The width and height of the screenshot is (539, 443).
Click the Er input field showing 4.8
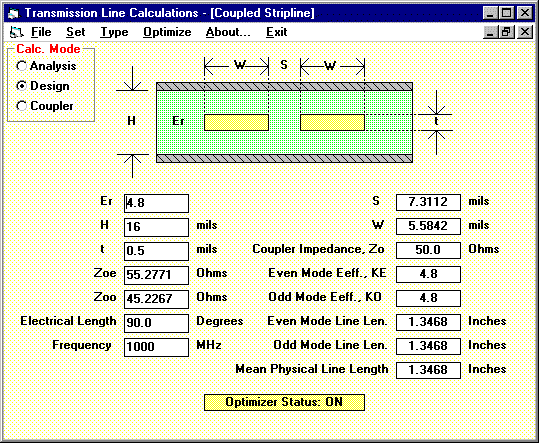(156, 203)
